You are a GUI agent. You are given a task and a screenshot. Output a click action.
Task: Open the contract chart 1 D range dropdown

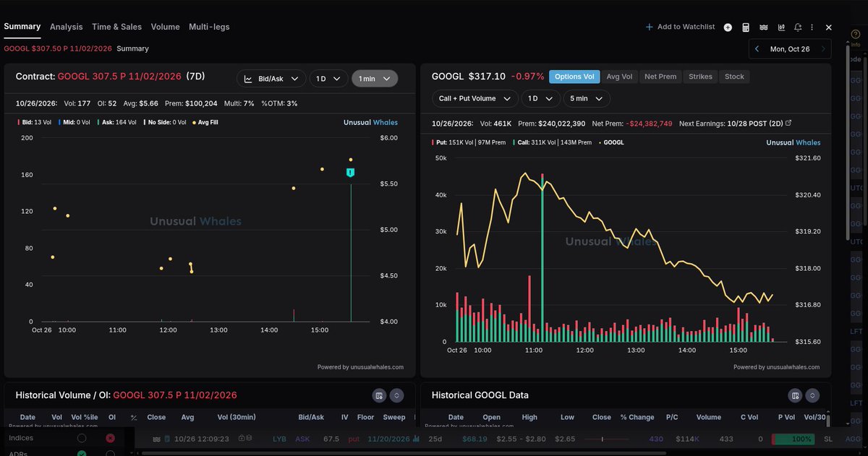coord(329,79)
